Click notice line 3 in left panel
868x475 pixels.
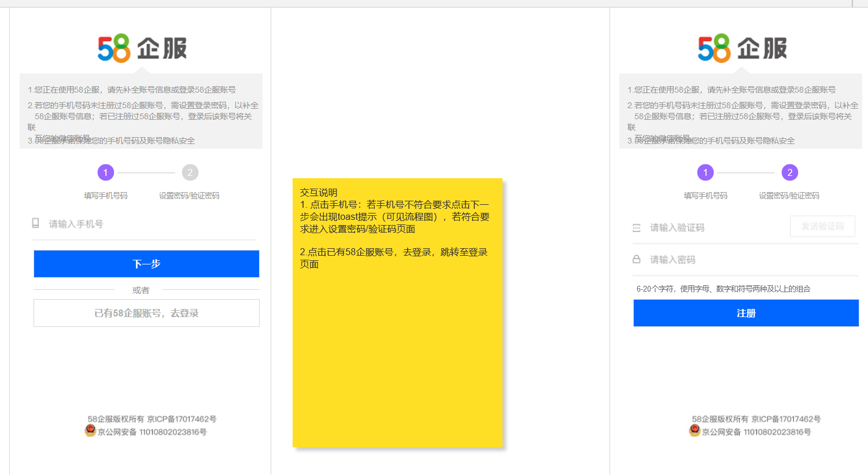111,141
